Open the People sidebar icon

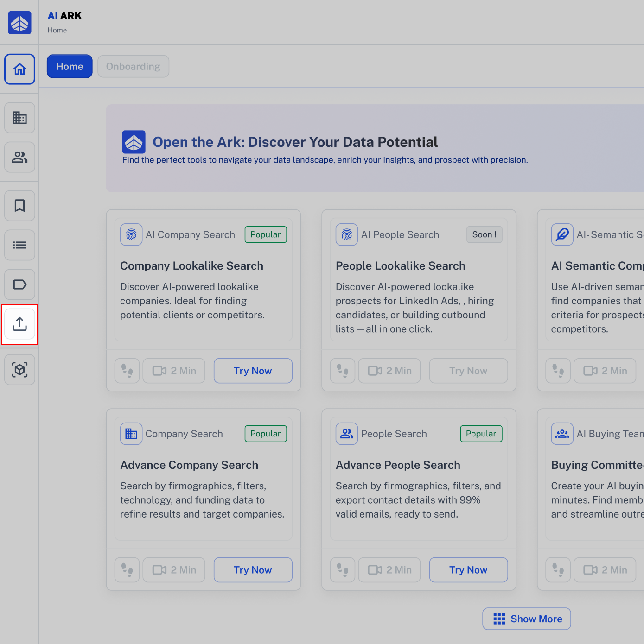coord(20,157)
